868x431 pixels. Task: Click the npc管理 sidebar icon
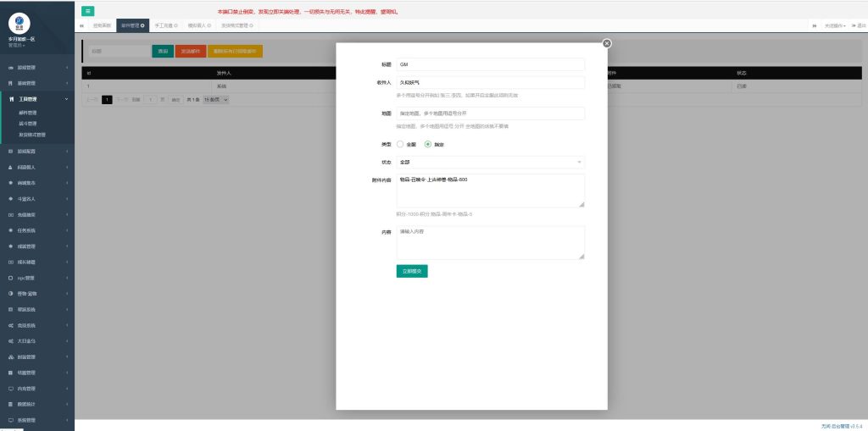click(10, 278)
